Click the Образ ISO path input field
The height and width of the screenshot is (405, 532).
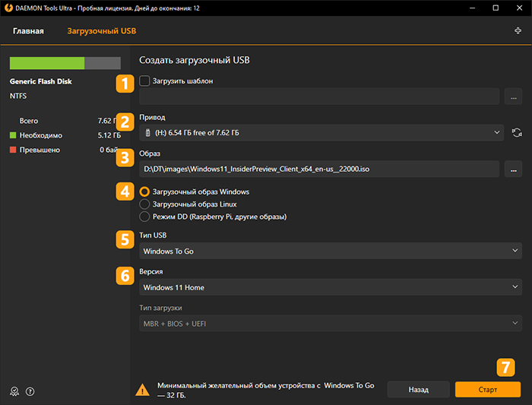319,169
